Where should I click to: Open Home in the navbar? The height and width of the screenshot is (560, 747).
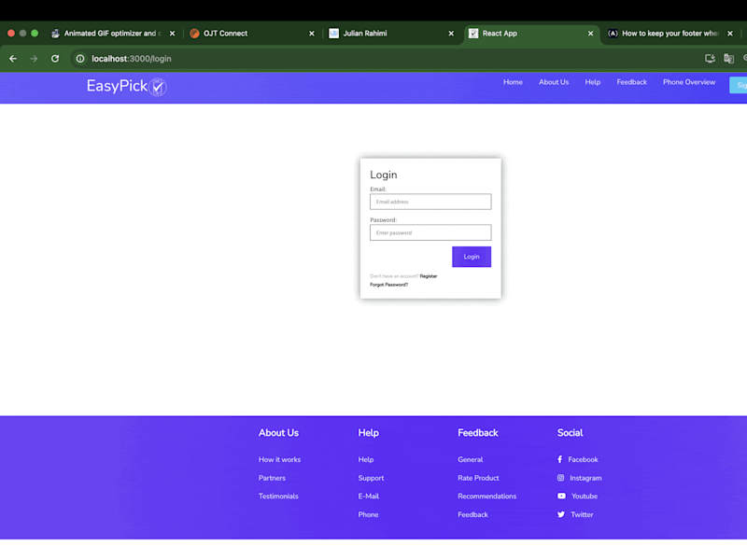[513, 82]
